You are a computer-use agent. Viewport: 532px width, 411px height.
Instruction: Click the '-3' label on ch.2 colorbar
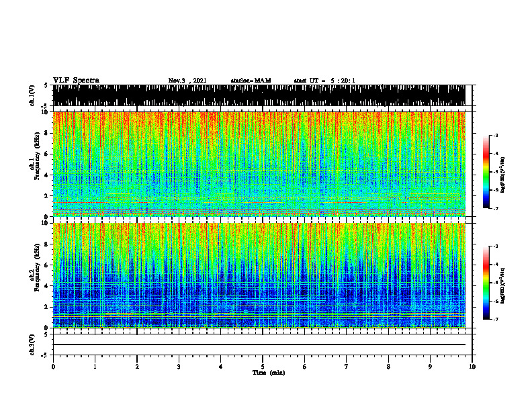point(495,246)
